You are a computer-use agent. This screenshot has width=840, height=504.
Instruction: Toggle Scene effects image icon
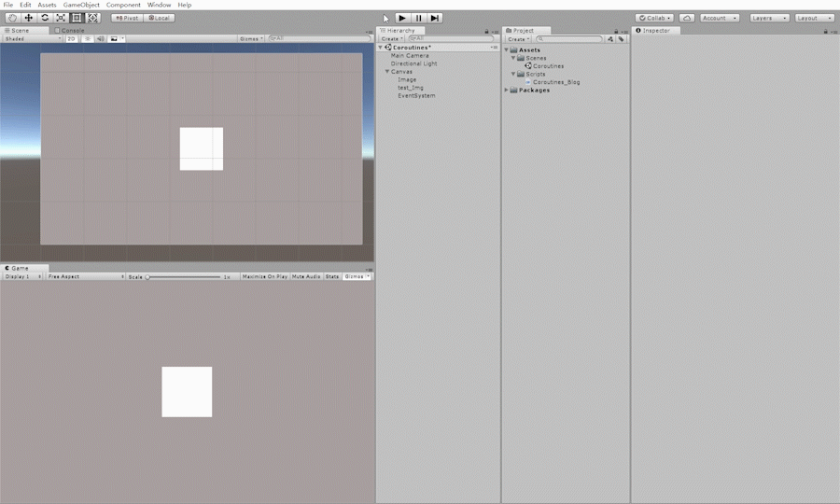(114, 38)
